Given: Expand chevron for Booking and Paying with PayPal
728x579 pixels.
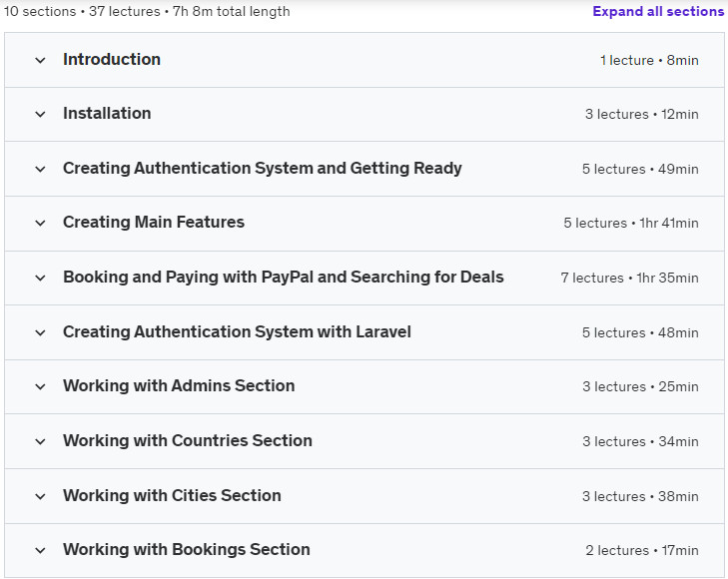Looking at the screenshot, I should [40, 278].
